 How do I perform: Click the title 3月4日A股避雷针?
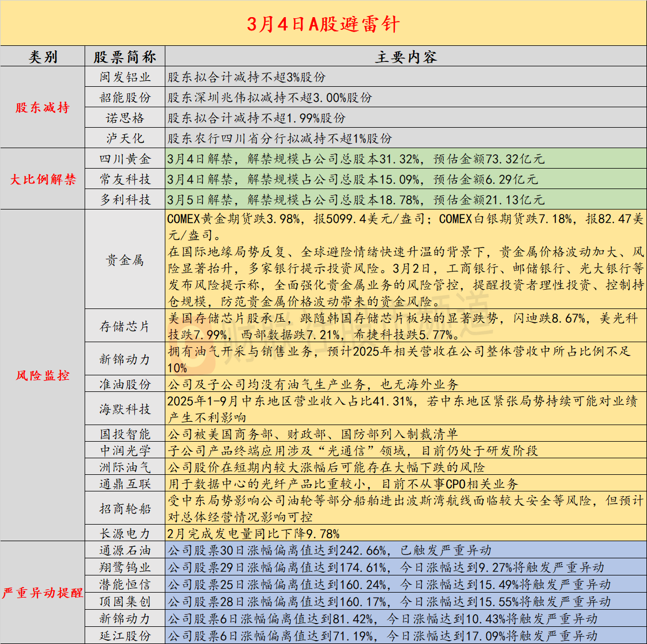pyautogui.click(x=323, y=24)
